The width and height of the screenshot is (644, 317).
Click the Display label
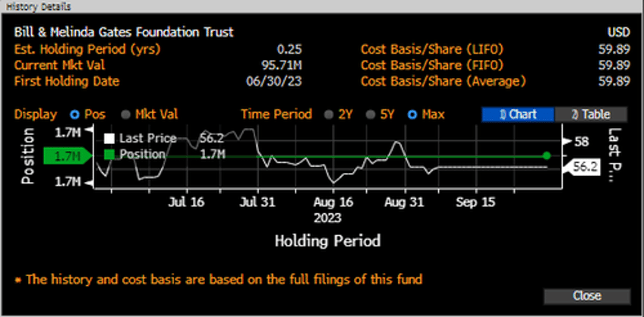point(36,115)
